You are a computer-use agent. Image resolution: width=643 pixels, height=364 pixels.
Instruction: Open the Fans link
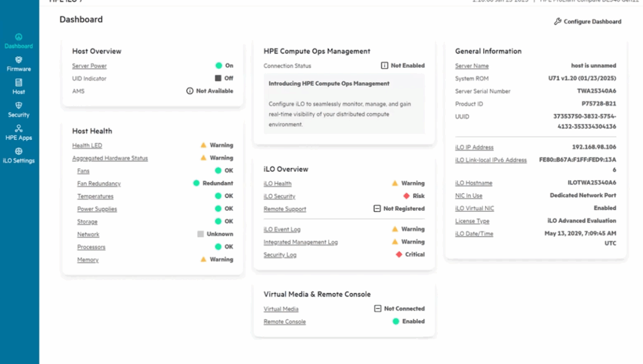pyautogui.click(x=83, y=171)
